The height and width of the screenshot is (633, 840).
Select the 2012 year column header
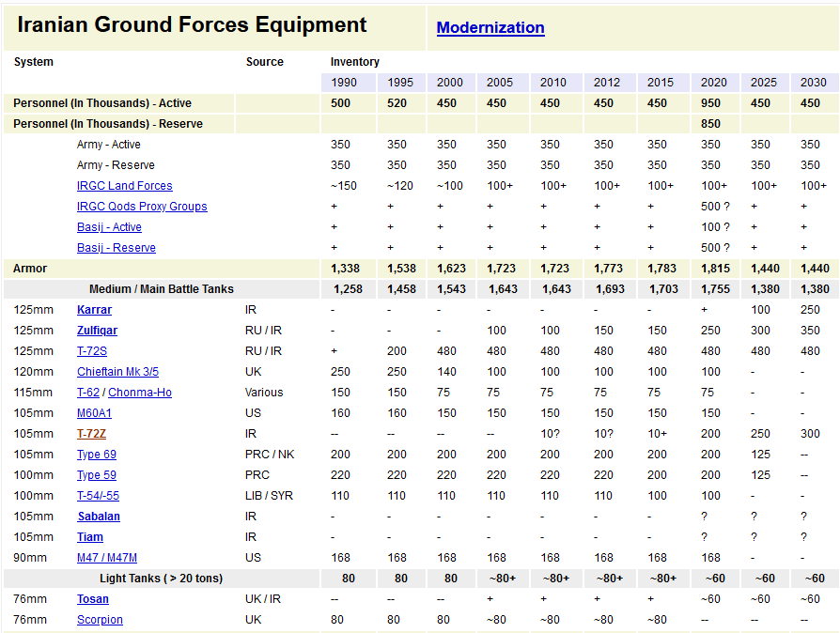pos(610,83)
